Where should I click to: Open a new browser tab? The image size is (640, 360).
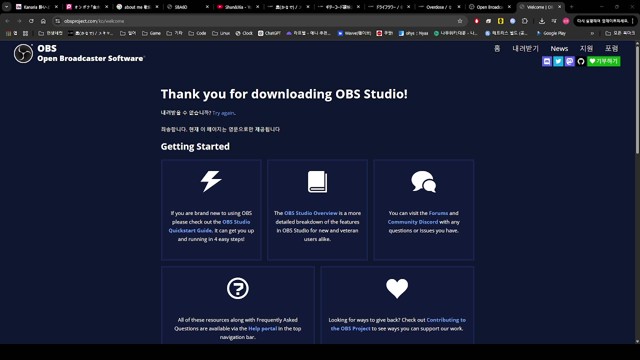coord(571,7)
